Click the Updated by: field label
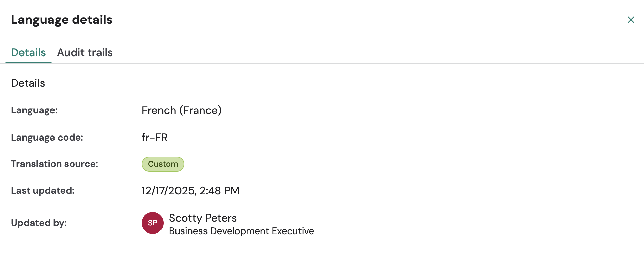The image size is (644, 256). tap(39, 223)
